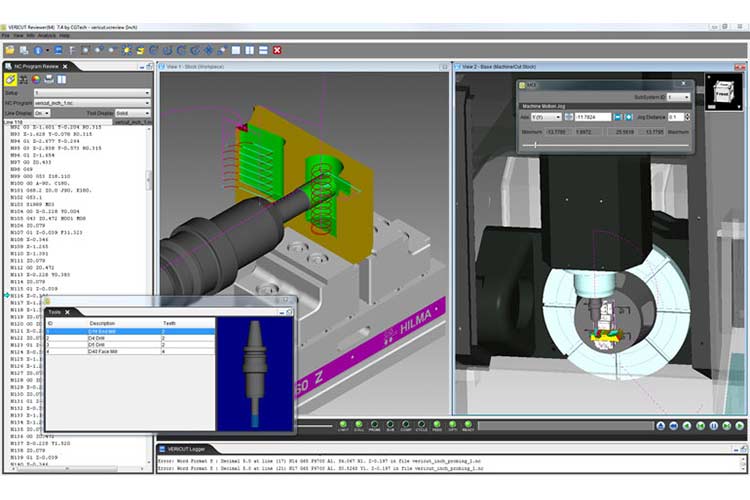Image resolution: width=750 pixels, height=500 pixels.
Task: Click the second icon in NC Program Review toolbar
Action: [23, 79]
